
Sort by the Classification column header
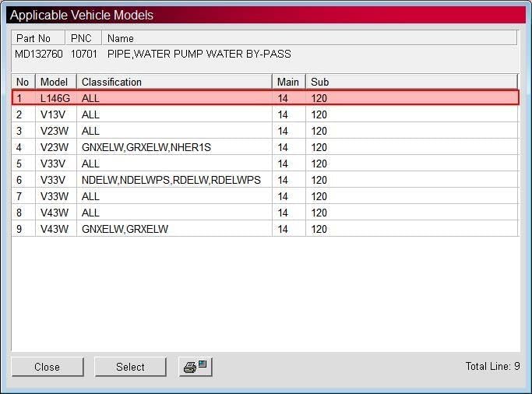174,82
